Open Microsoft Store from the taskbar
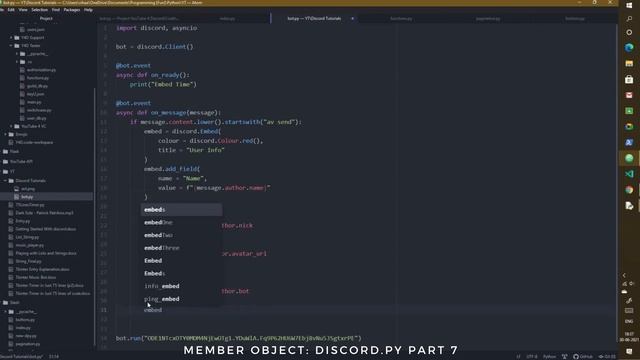The height and width of the screenshot is (360, 640). 629,79
